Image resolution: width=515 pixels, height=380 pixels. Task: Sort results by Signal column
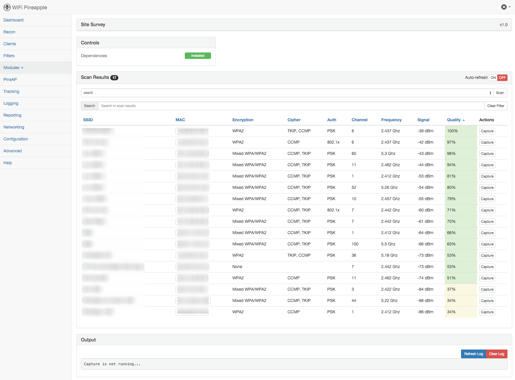(x=423, y=120)
